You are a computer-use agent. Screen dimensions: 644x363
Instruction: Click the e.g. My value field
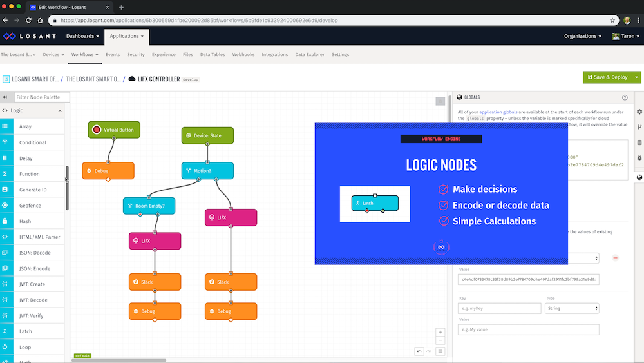[528, 329]
